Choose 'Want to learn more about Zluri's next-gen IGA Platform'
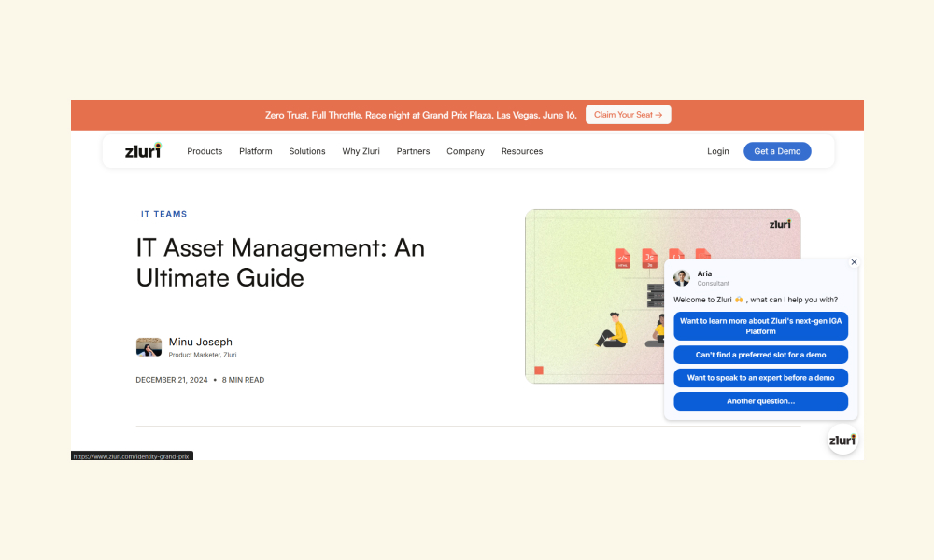Image resolution: width=934 pixels, height=560 pixels. (x=760, y=326)
